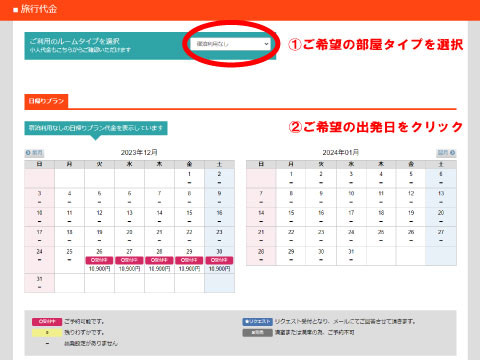This screenshot has height=360, width=480.
Task: Click the 2023年12月 month heading
Action: (x=139, y=153)
